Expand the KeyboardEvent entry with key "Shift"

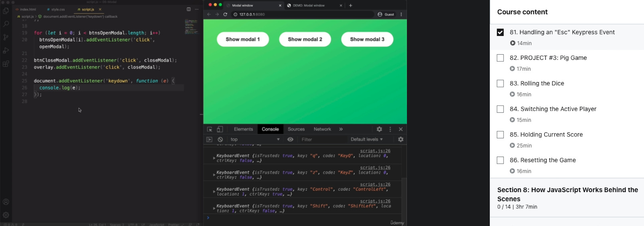[214, 208]
